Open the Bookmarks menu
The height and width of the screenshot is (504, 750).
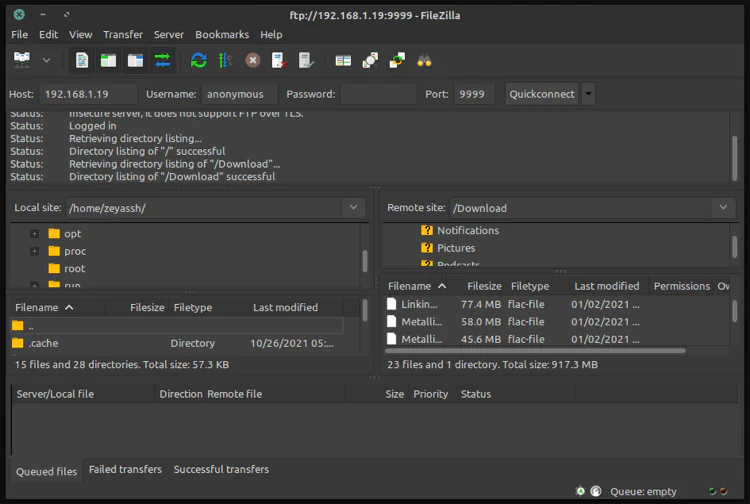click(x=222, y=34)
